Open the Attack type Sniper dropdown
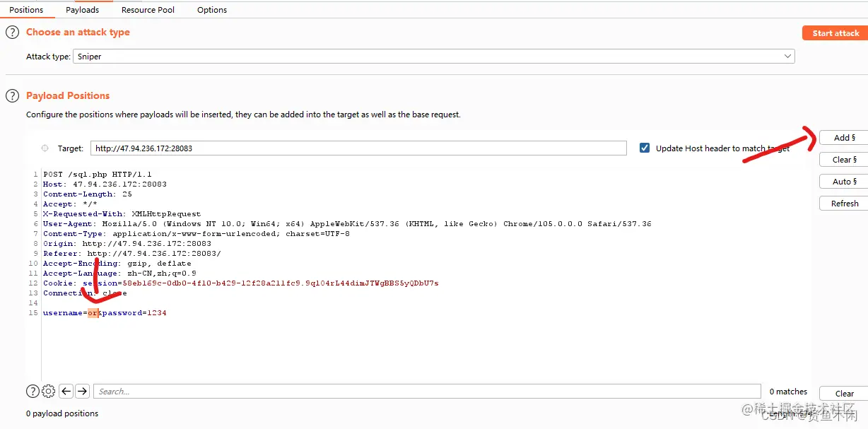868x429 pixels. click(434, 57)
